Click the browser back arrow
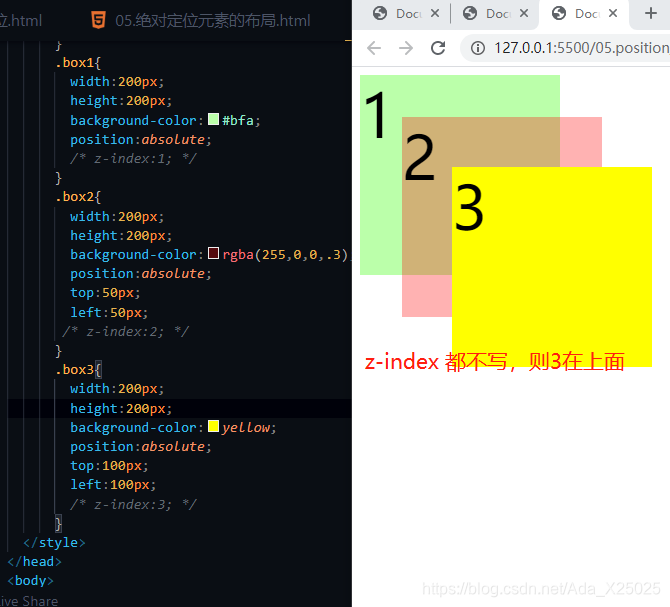This screenshot has height=607, width=670. click(x=374, y=48)
